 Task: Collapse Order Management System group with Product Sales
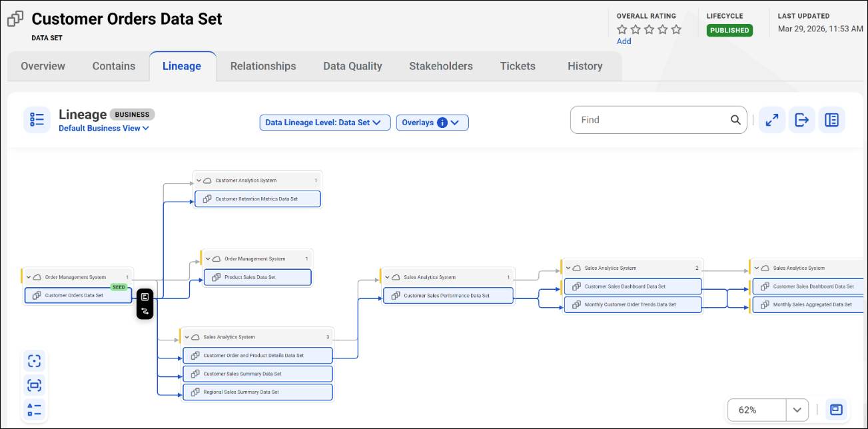tap(208, 258)
